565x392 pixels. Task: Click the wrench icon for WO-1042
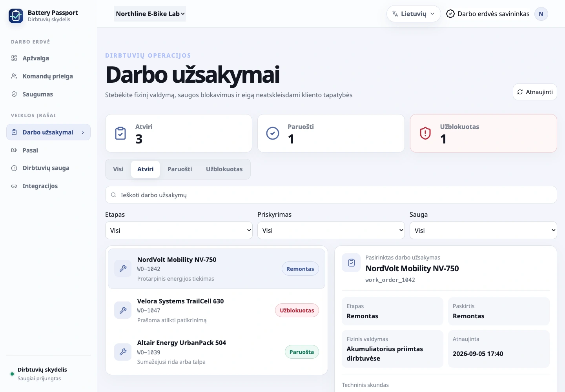[x=123, y=269]
